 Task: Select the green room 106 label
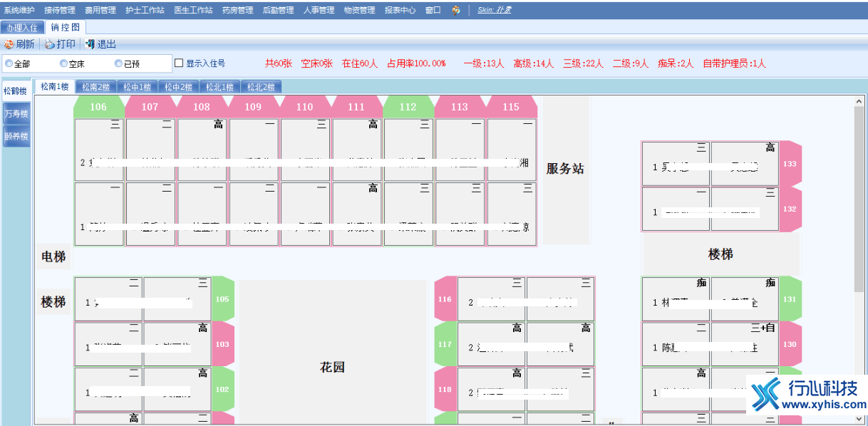click(x=98, y=107)
